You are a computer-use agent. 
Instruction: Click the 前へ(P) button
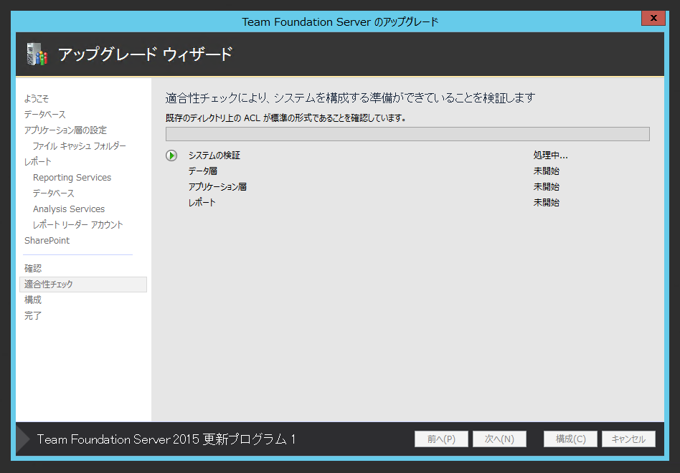tap(441, 439)
